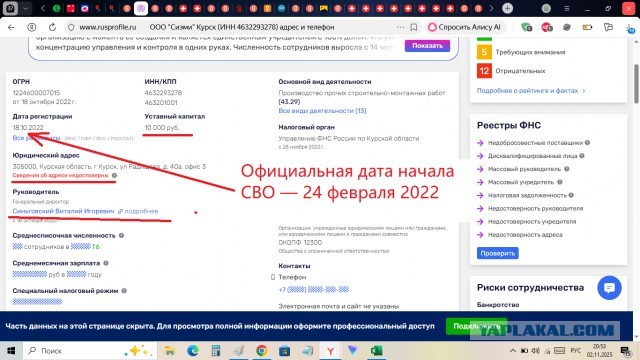The width and height of the screenshot is (640, 360).
Task: Click the ИНН value 4632293278
Action: (163, 93)
